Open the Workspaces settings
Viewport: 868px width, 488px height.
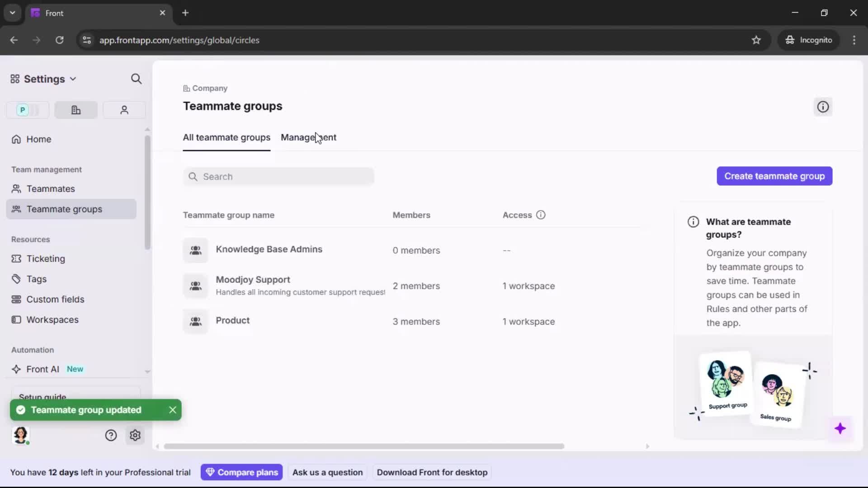[x=52, y=319]
